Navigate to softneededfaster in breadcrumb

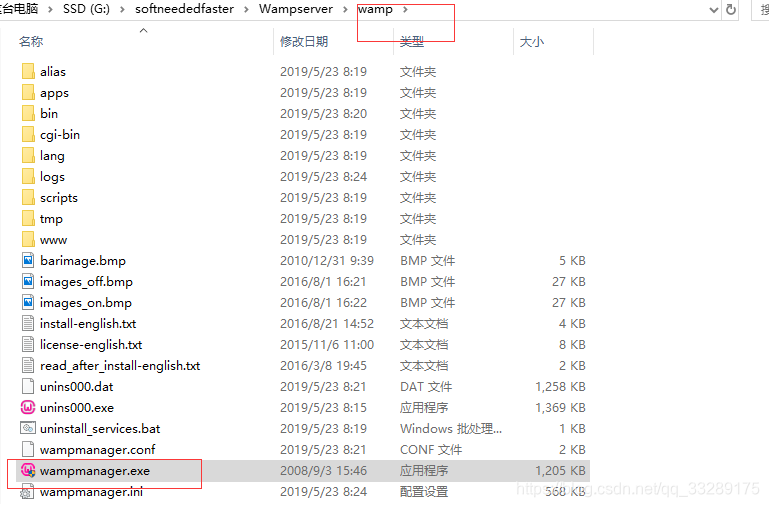point(184,9)
